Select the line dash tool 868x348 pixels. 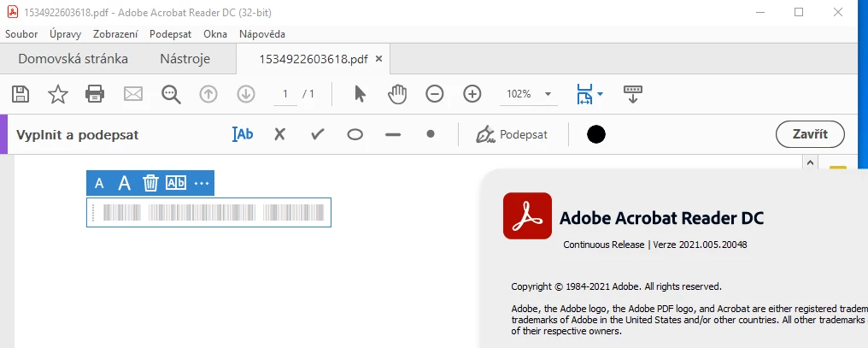392,134
